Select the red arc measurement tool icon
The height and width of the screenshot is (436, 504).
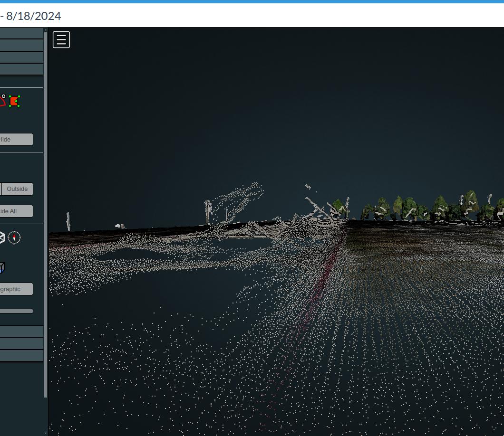[x=2, y=100]
